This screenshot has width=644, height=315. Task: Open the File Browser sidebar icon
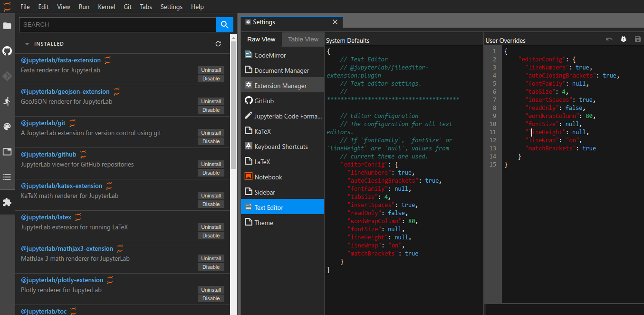(x=7, y=26)
